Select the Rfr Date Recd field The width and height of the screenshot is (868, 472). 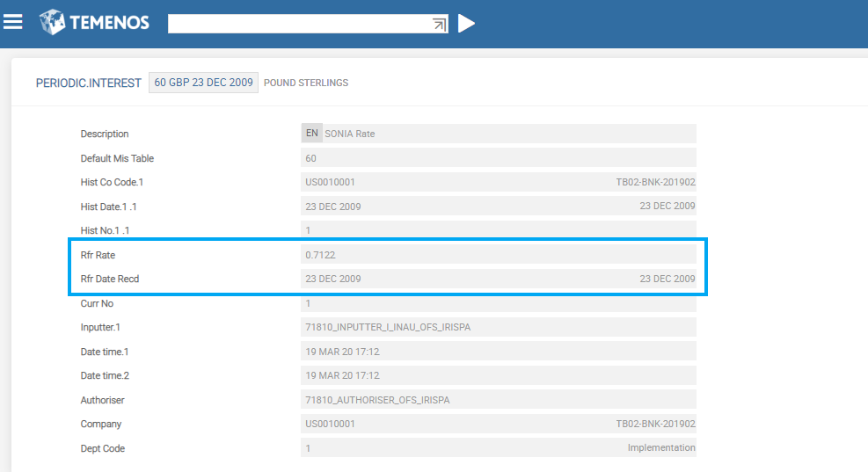tap(498, 279)
